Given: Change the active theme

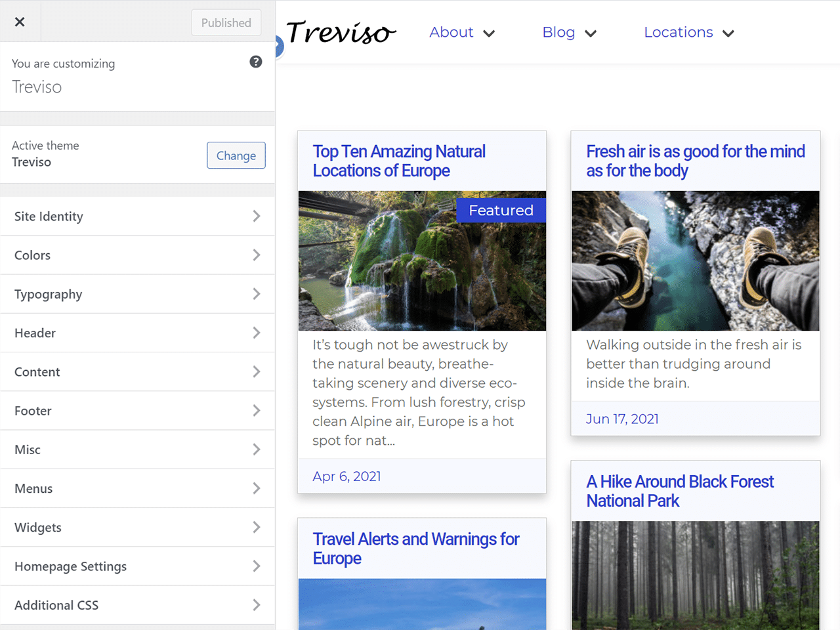Looking at the screenshot, I should [x=236, y=156].
